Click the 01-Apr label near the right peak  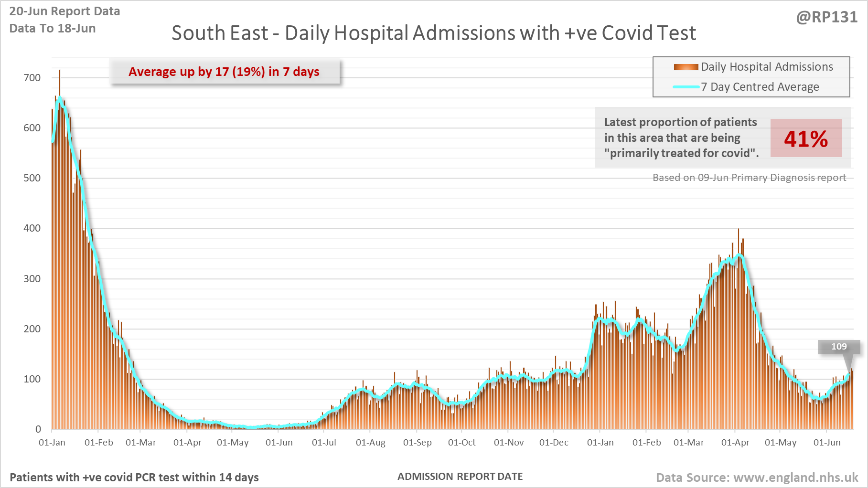(735, 443)
